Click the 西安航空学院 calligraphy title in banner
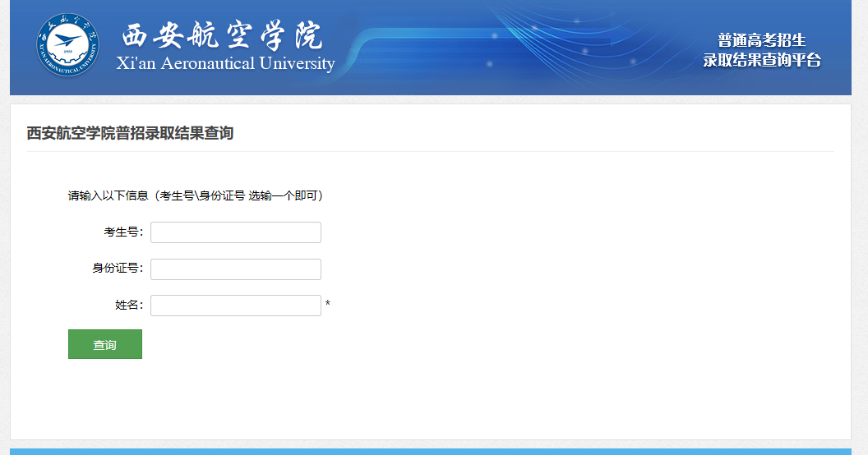This screenshot has width=868, height=455. coord(222,36)
